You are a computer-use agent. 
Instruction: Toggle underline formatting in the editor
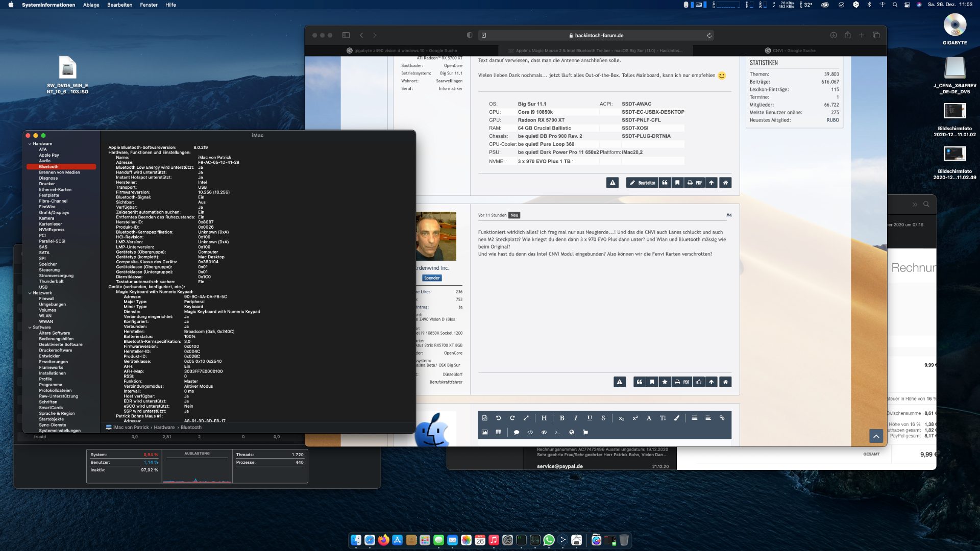590,418
